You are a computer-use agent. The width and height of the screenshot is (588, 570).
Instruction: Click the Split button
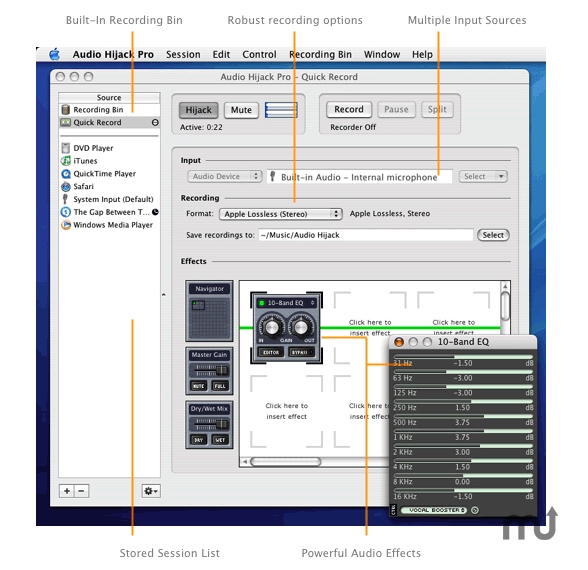437,110
